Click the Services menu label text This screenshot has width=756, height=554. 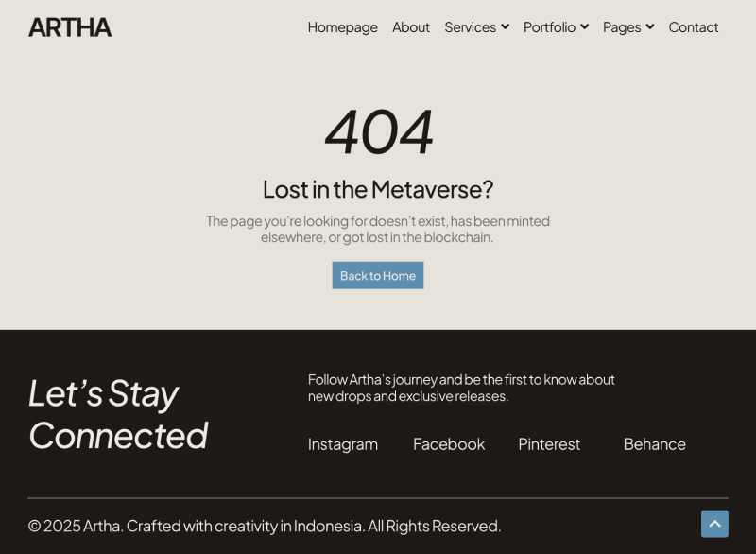click(x=470, y=27)
